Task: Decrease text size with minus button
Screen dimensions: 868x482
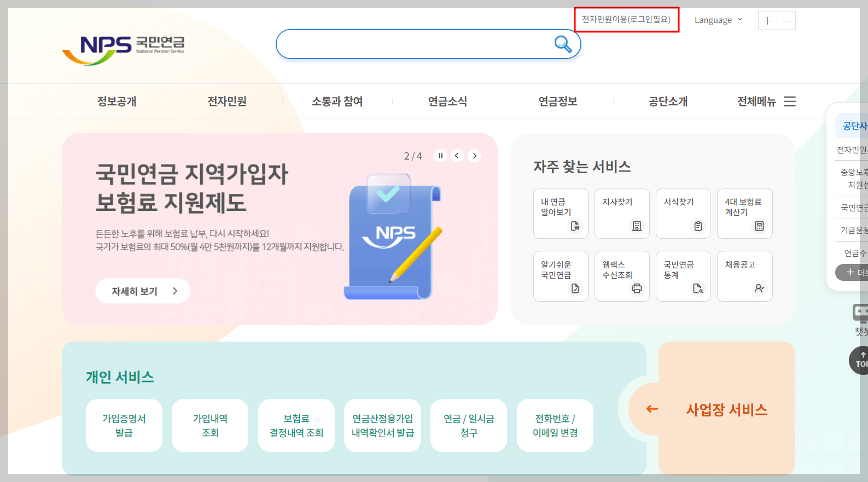Action: [786, 21]
